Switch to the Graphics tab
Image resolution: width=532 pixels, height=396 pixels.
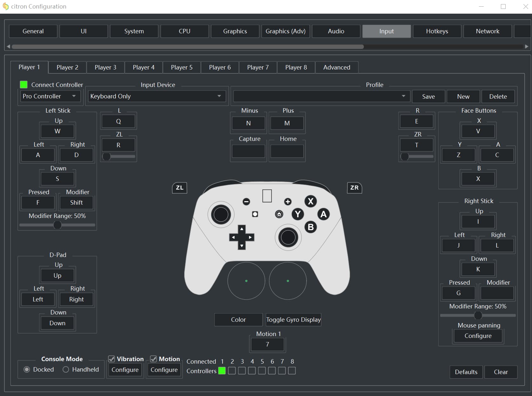point(235,31)
